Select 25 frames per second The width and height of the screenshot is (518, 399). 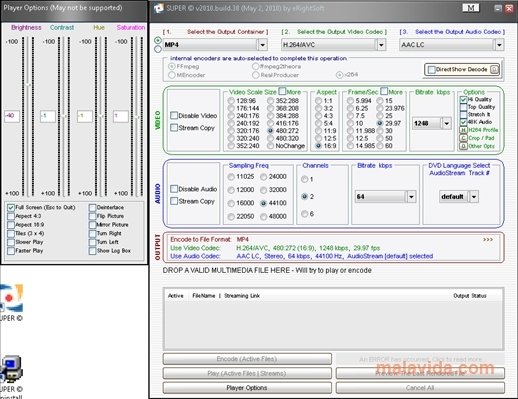(x=380, y=116)
